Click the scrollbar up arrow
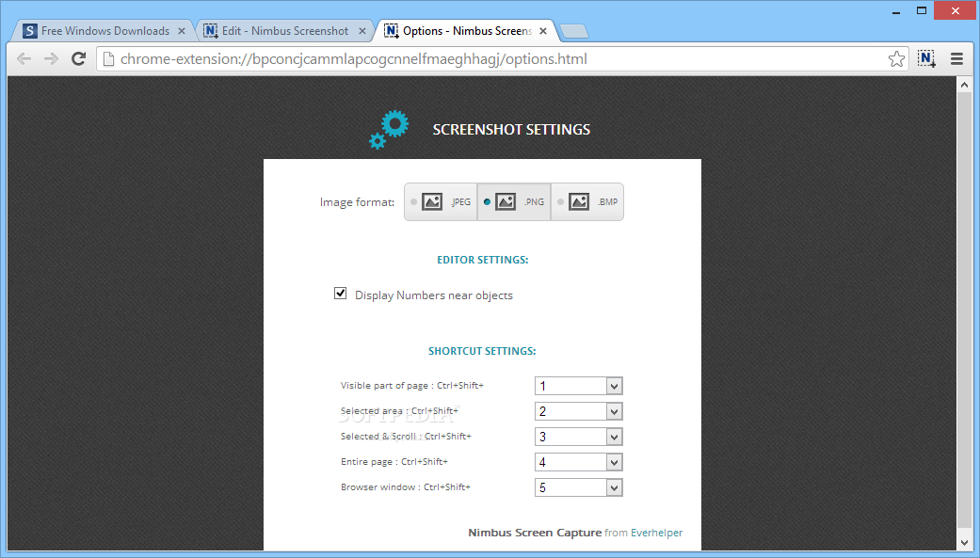Image resolution: width=980 pixels, height=558 pixels. click(x=964, y=84)
